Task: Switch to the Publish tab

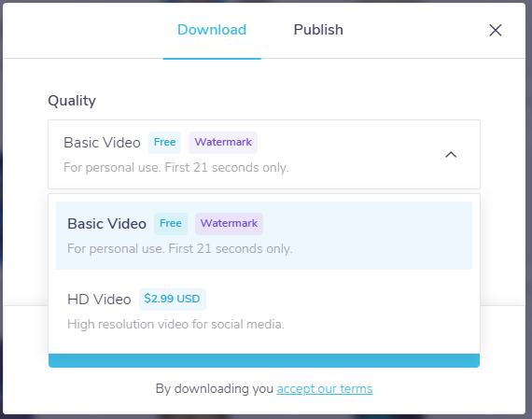Action: click(x=318, y=30)
